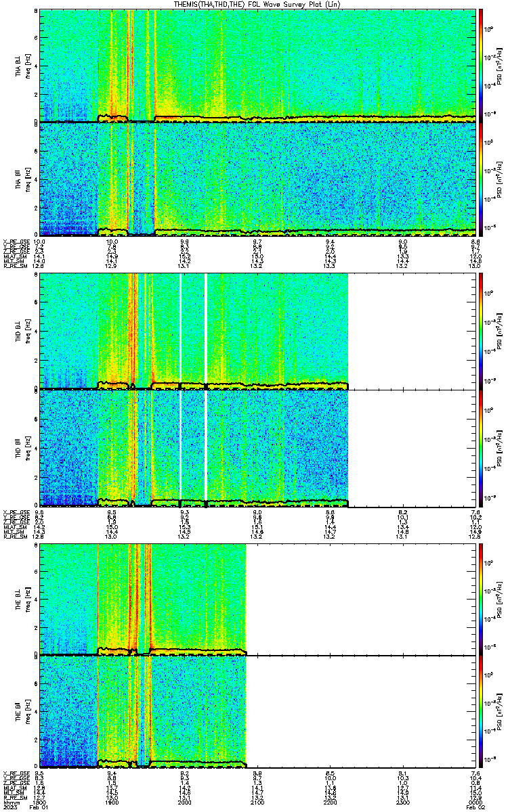Click the PSD color bar beside THA B-parallel panel
Viewport: 508px width, 812px height.
(482, 179)
